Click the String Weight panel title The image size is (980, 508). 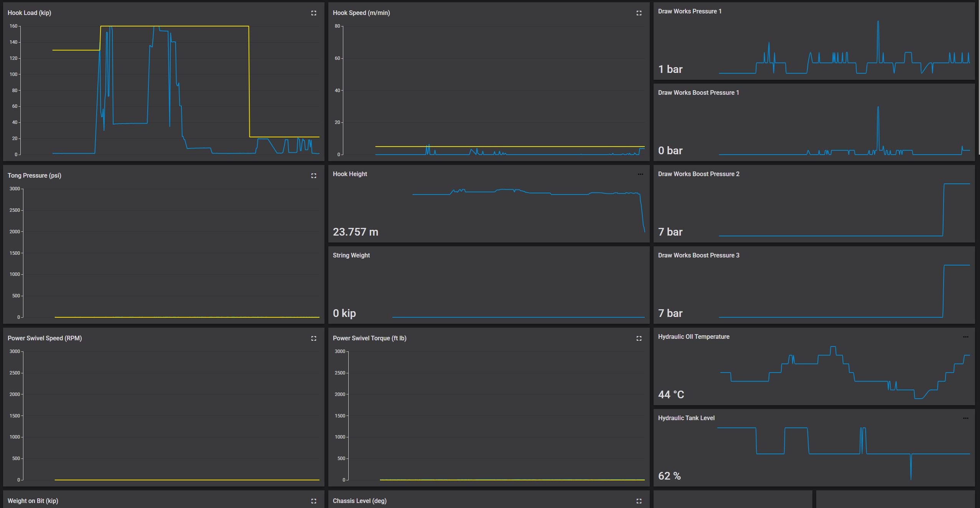(351, 256)
